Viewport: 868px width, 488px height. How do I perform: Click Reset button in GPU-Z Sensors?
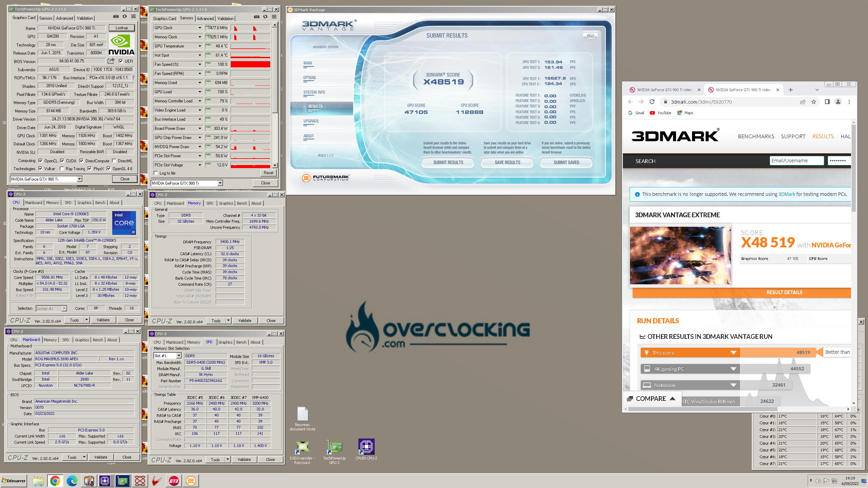tap(269, 173)
